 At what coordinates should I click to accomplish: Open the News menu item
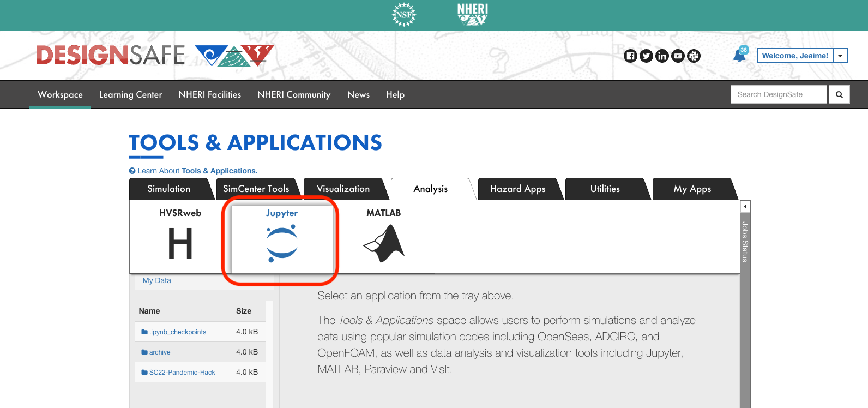click(358, 94)
